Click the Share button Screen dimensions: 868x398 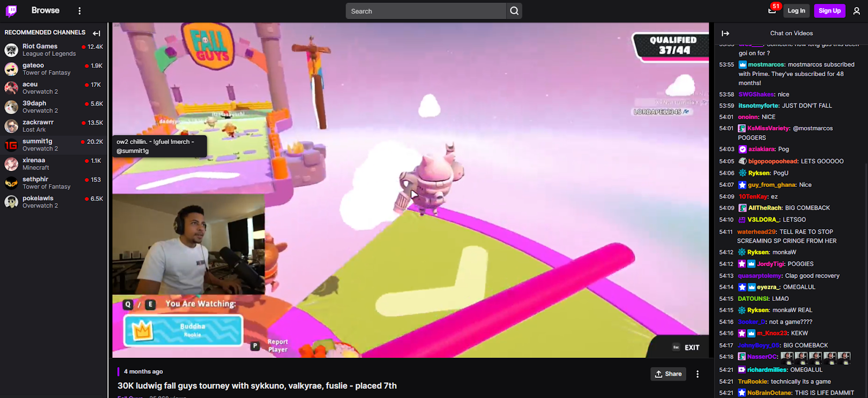pos(668,374)
